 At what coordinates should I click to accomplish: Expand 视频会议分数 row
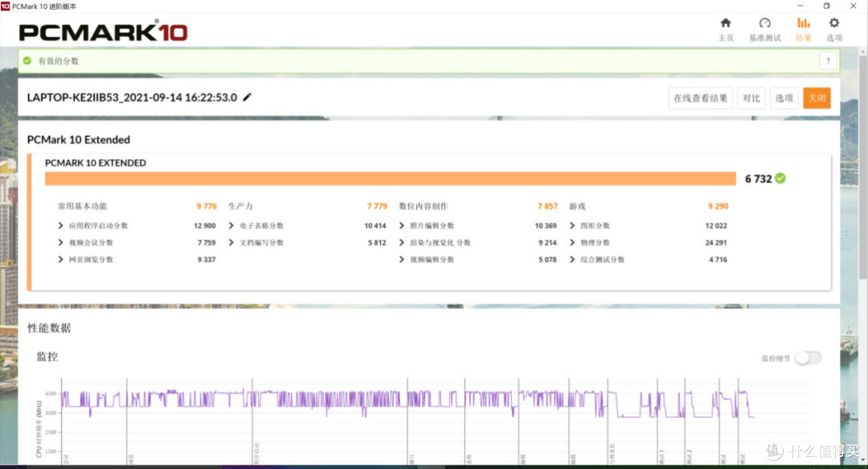point(61,242)
